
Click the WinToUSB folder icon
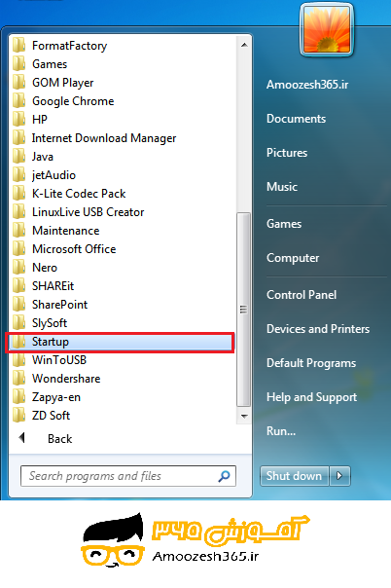(x=18, y=359)
